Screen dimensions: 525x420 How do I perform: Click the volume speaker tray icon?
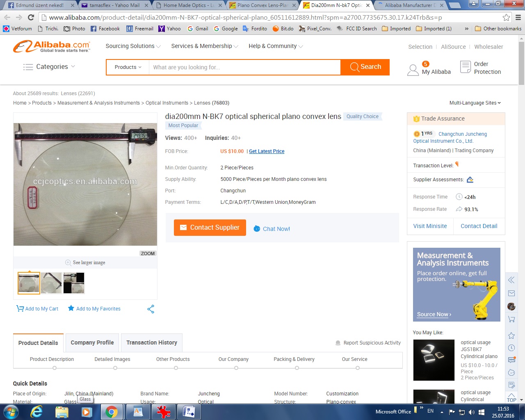coord(472,412)
